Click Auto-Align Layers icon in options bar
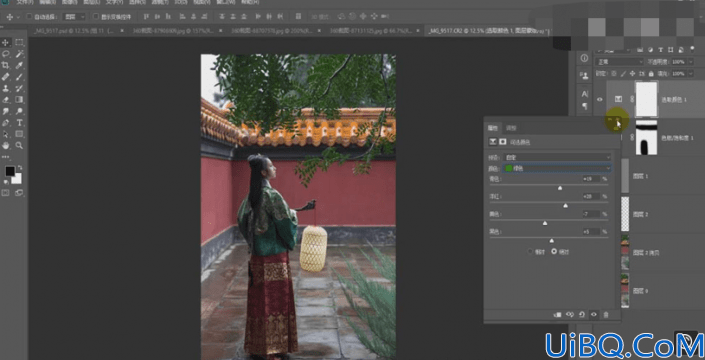This screenshot has width=705, height=360. [298, 17]
